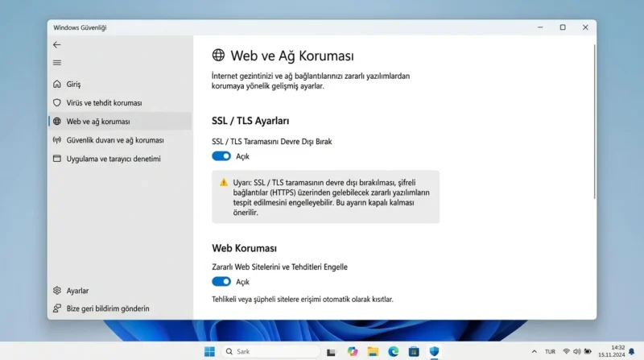Open Microsoft Store from taskbar
The height and width of the screenshot is (360, 644).
(x=414, y=351)
